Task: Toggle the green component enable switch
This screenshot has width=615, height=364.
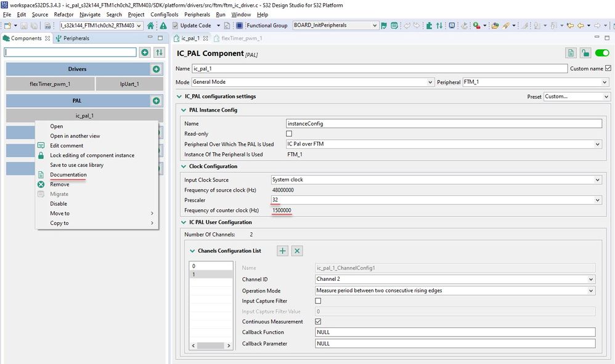Action: (x=602, y=53)
